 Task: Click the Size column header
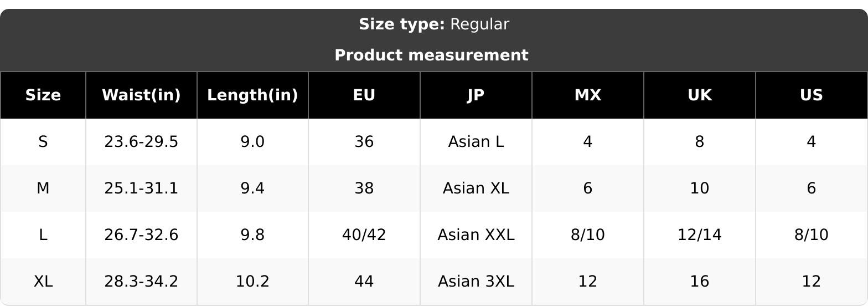[43, 95]
